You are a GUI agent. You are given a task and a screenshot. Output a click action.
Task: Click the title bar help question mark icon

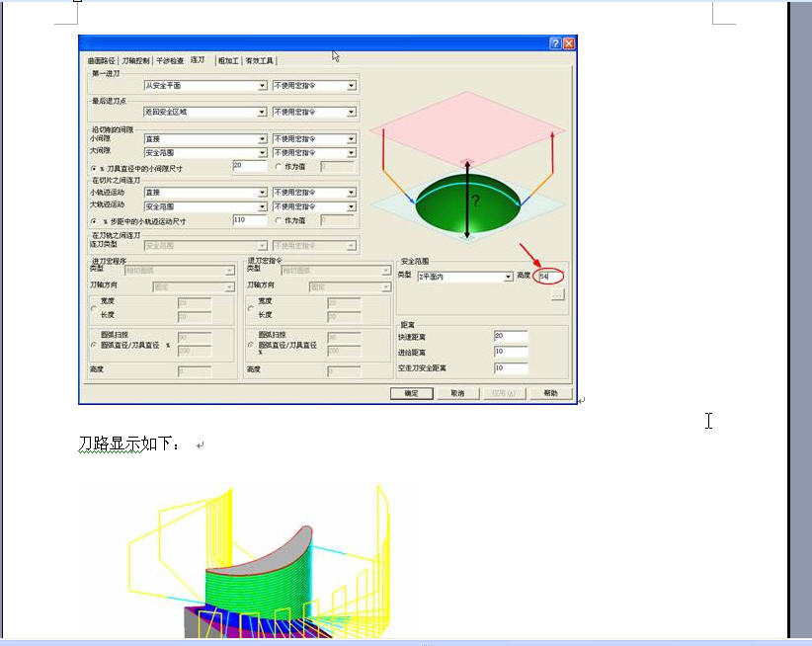(555, 43)
